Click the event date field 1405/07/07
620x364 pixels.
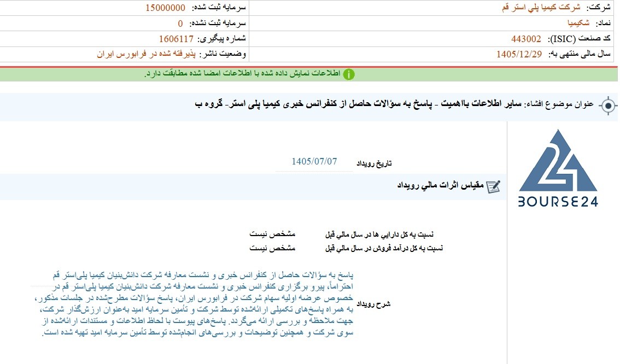(314, 162)
